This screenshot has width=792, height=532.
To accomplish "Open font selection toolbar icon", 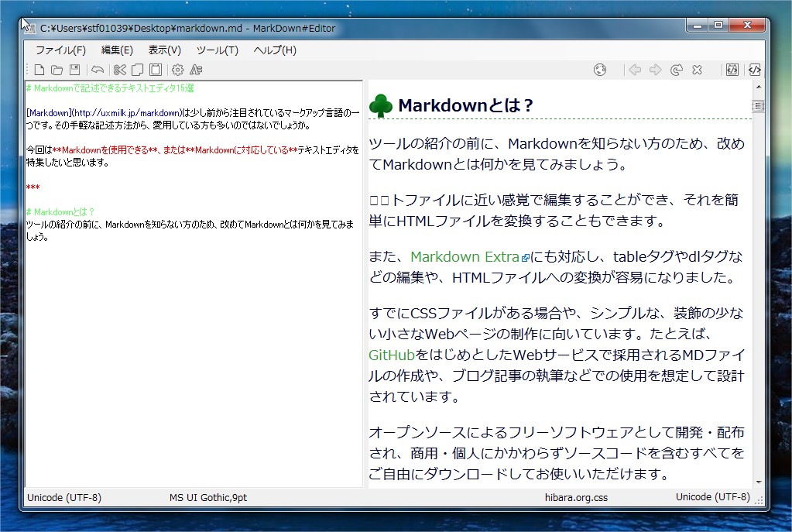I will [196, 70].
